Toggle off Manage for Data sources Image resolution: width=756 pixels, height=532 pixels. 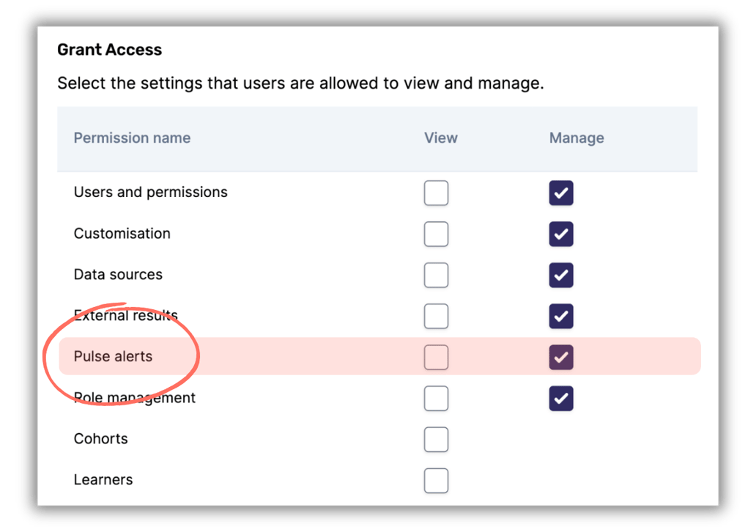pos(560,275)
